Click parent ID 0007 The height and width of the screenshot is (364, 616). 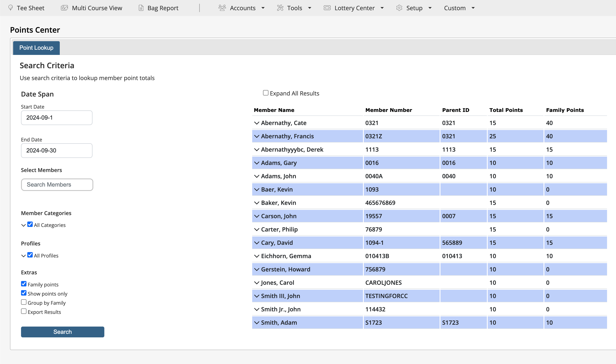(x=449, y=216)
